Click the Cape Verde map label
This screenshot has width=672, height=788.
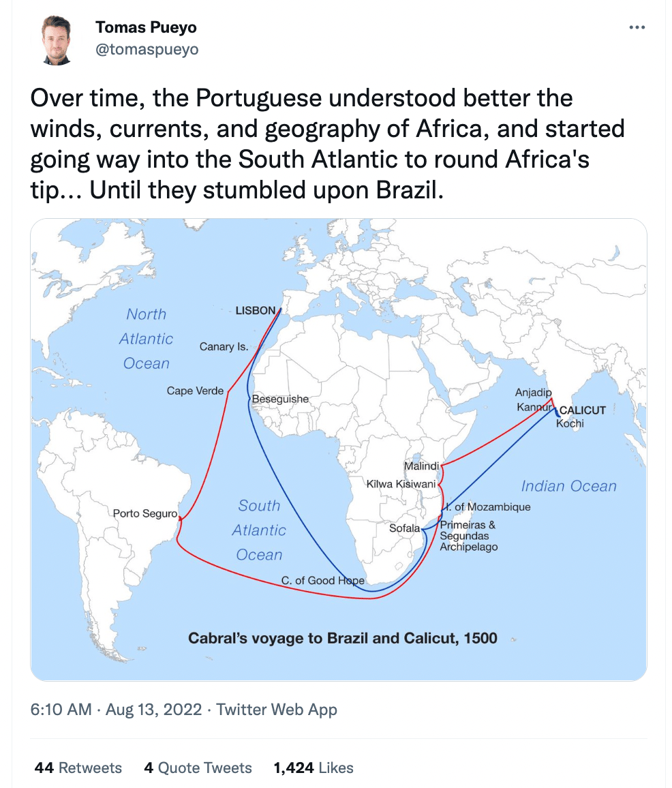click(195, 391)
